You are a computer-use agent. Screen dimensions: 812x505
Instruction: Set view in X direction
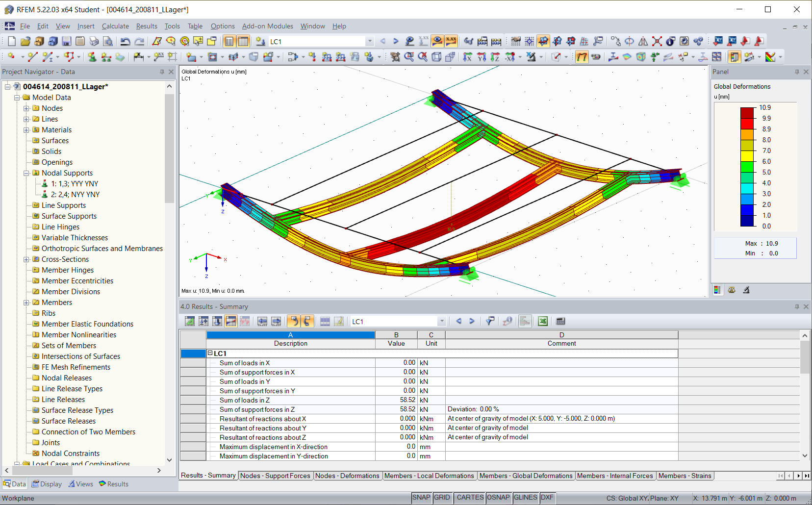click(x=468, y=57)
